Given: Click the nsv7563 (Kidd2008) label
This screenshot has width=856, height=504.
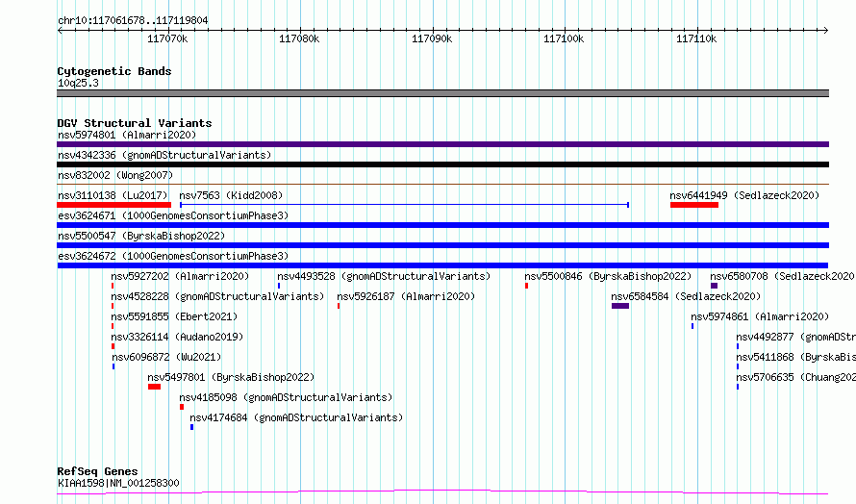Looking at the screenshot, I should tap(231, 195).
